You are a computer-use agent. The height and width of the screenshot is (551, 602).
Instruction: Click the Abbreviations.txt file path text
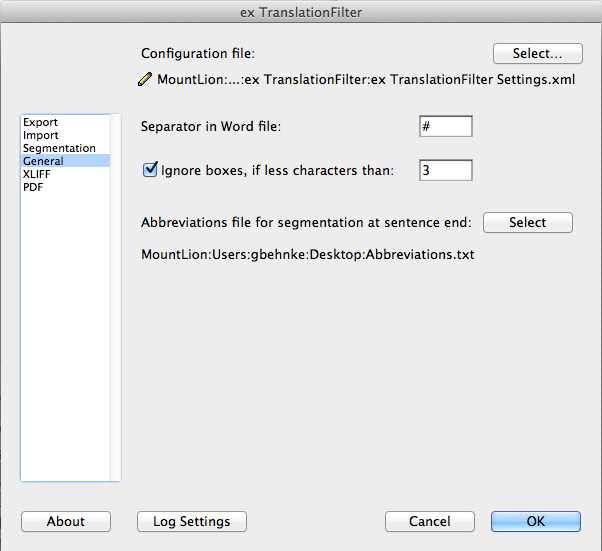(x=308, y=255)
